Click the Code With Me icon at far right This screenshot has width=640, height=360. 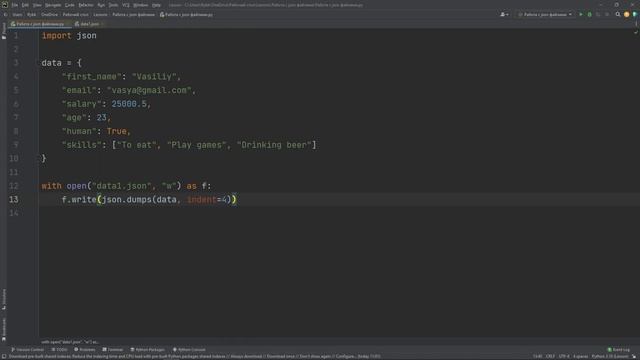(635, 15)
